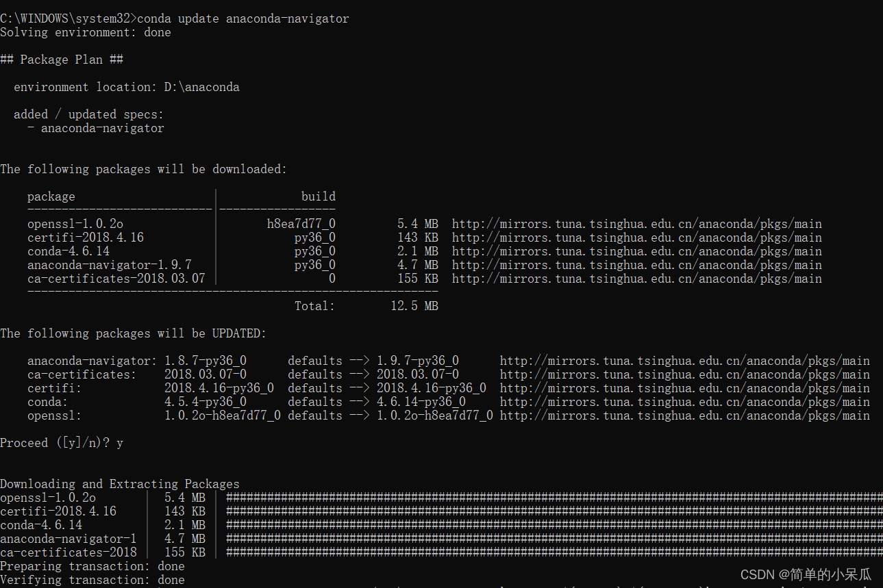The height and width of the screenshot is (588, 883).
Task: Click the mirror URL on the openssl-1.0.2o table row
Action: (x=637, y=224)
